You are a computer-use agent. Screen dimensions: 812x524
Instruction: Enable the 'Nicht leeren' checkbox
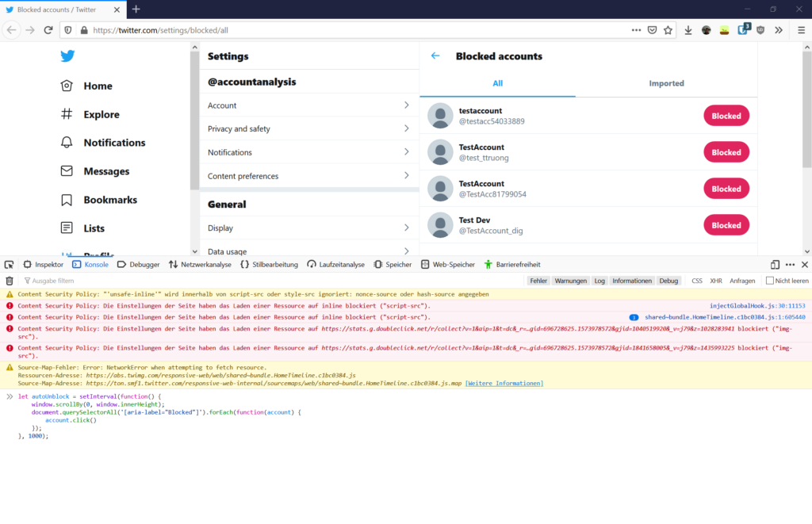(770, 281)
